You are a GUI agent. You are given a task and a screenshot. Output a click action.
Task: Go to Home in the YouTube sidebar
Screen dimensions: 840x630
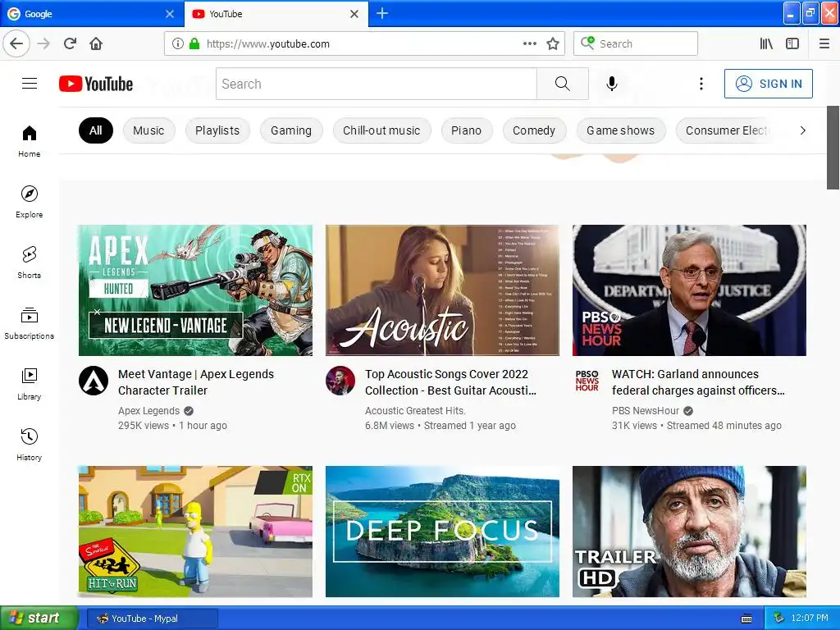[x=29, y=141]
